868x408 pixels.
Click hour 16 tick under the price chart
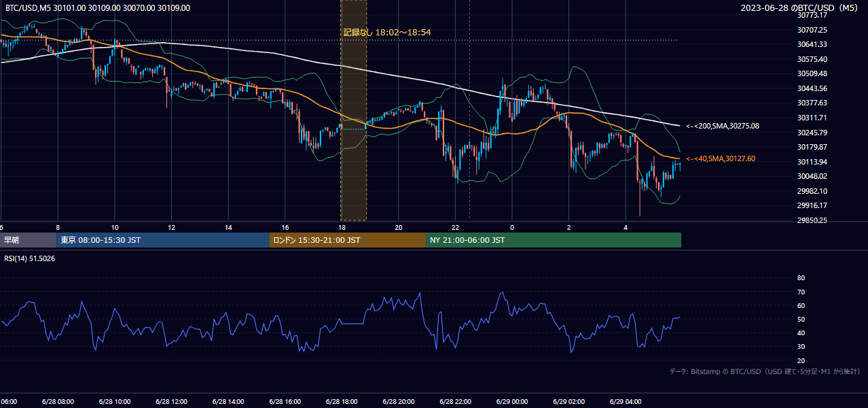pos(285,228)
